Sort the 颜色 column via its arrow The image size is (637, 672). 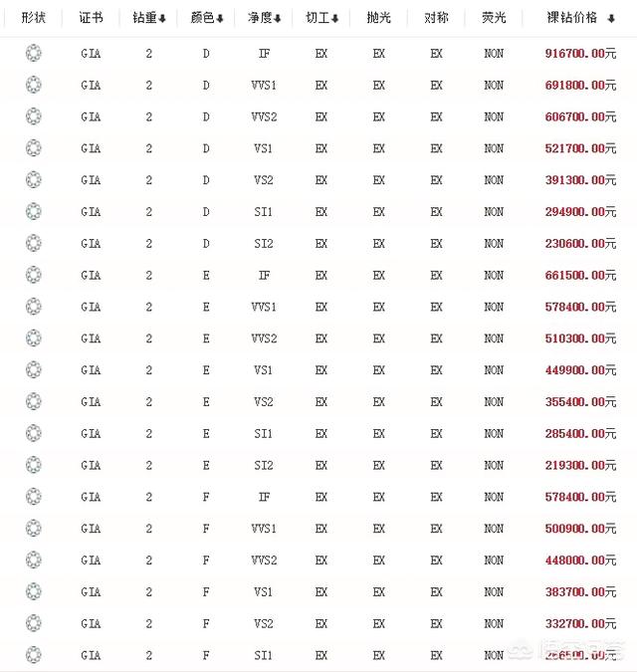(x=220, y=19)
